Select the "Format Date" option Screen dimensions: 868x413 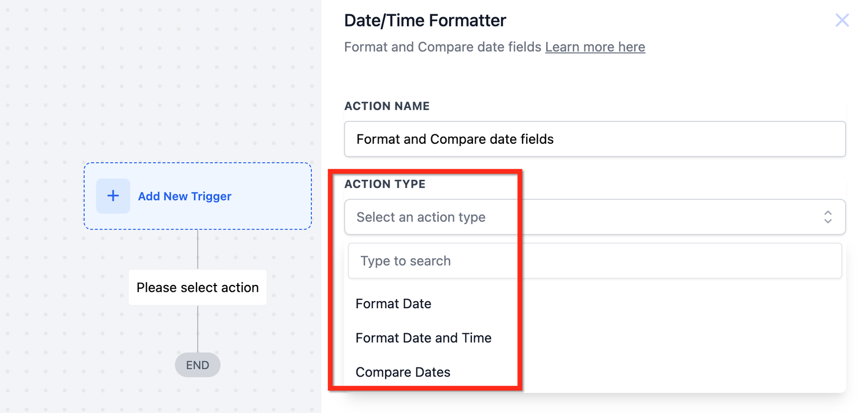[x=393, y=304]
